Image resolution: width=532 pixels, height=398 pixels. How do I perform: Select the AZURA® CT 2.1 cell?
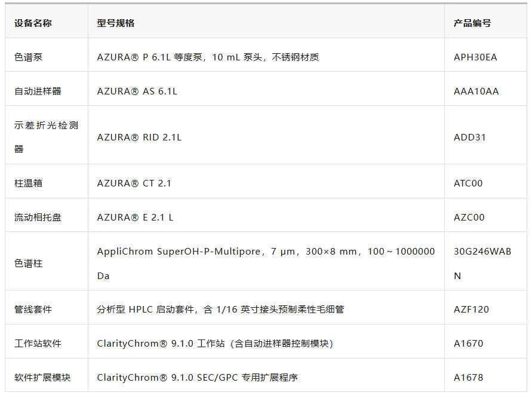click(x=266, y=181)
